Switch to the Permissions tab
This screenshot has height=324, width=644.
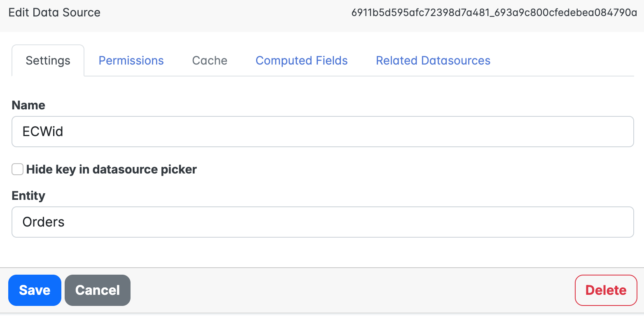(131, 60)
